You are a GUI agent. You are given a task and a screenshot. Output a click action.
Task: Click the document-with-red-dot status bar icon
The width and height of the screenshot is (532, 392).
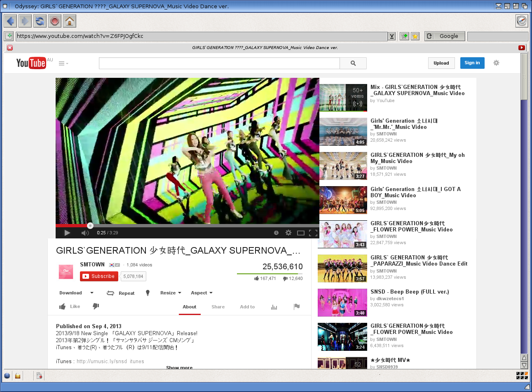[39, 376]
